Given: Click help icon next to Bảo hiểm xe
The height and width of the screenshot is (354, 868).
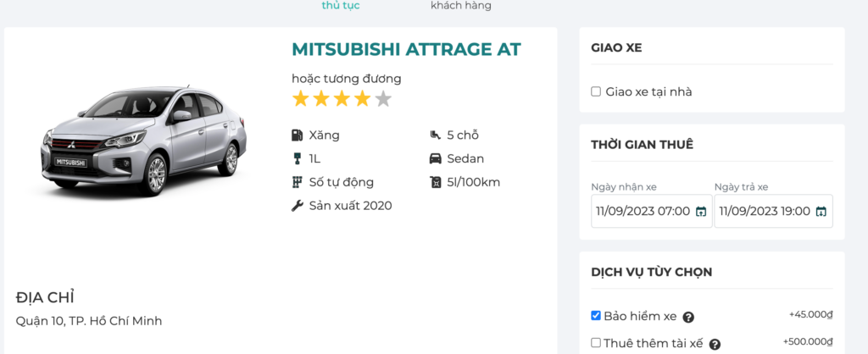Looking at the screenshot, I should coord(688,318).
